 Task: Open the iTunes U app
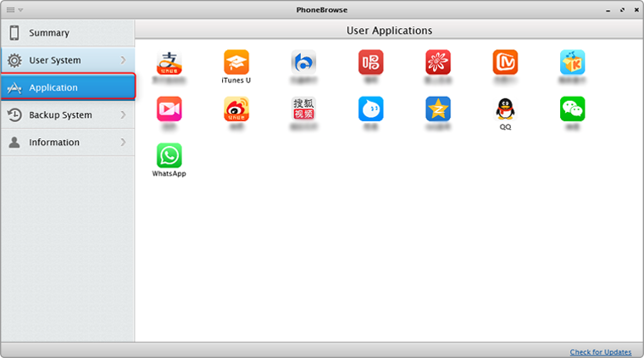pyautogui.click(x=236, y=62)
